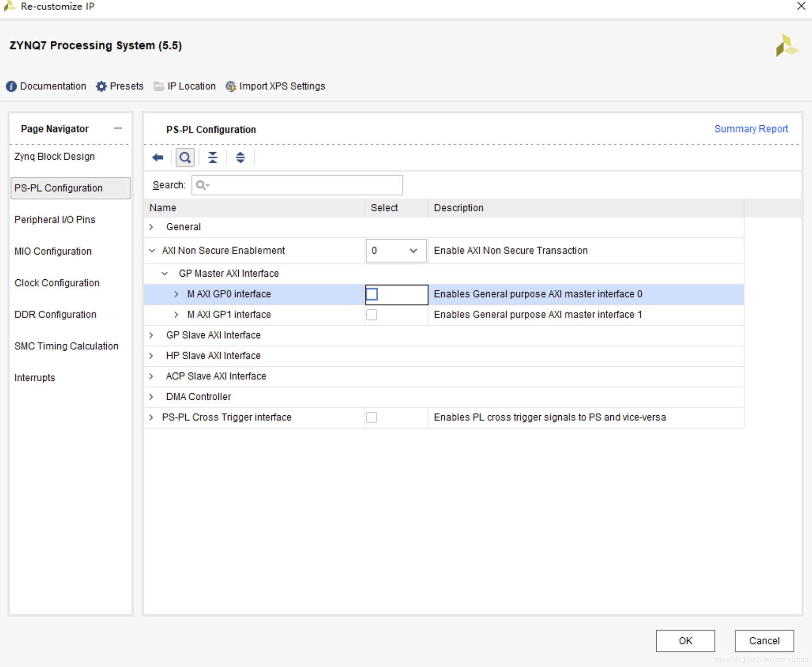
Task: Open the DDR Configuration page
Action: [55, 315]
